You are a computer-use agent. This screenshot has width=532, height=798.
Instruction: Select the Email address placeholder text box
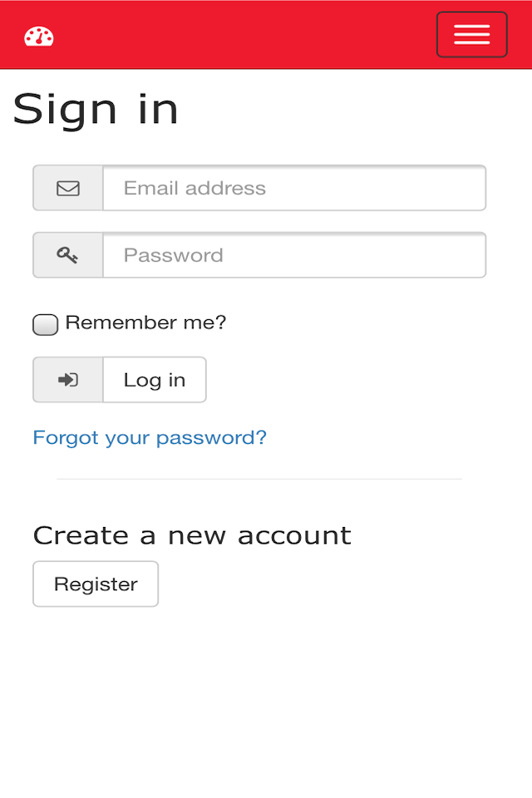click(x=295, y=188)
